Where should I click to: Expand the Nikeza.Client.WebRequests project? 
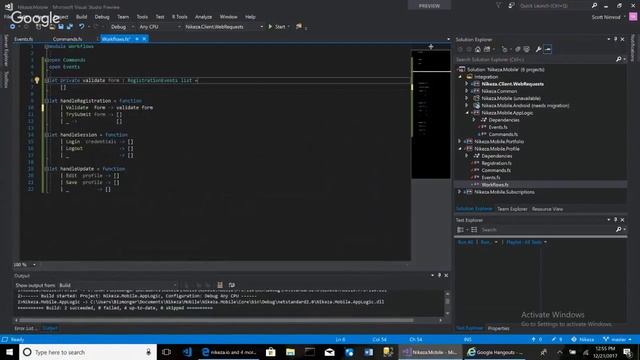point(467,84)
